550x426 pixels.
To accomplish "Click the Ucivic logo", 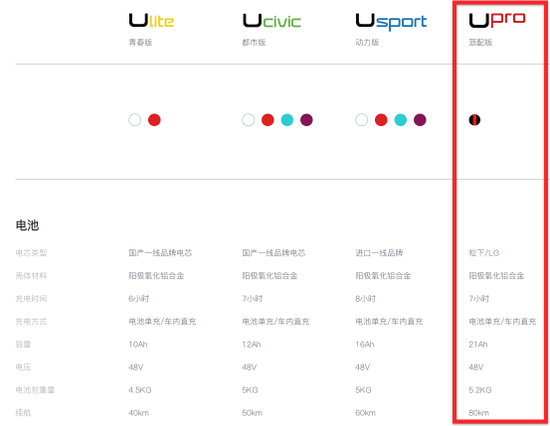I will pos(272,21).
